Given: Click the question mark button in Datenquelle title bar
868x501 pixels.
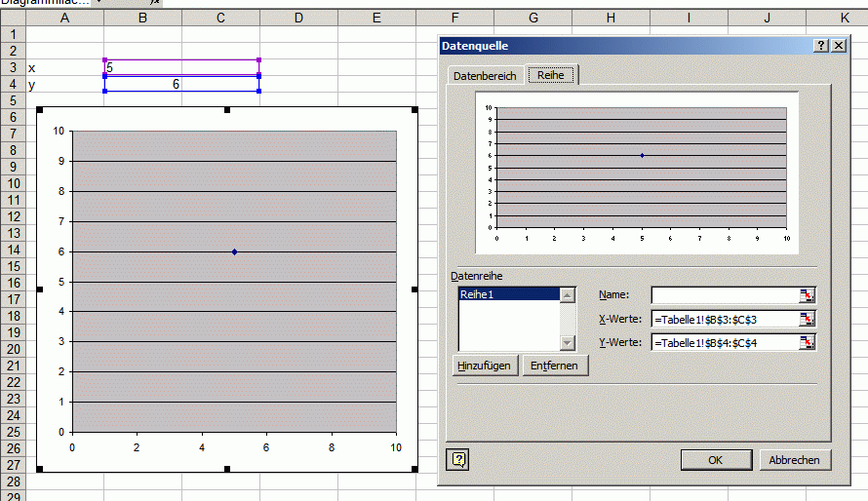Looking at the screenshot, I should [821, 46].
